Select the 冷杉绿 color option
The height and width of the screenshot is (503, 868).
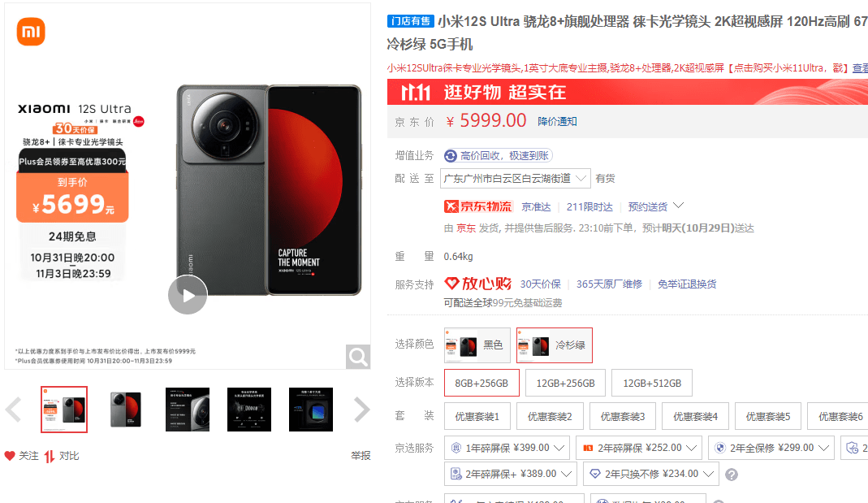click(x=554, y=345)
